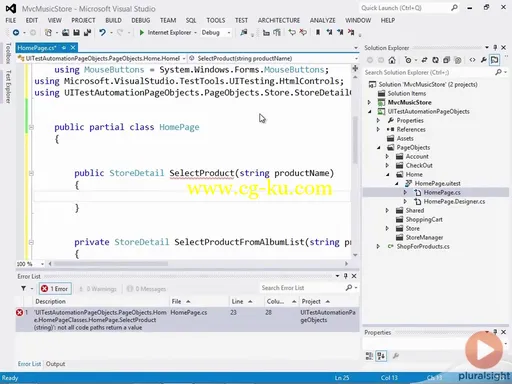Undo the last edit via the toolbar
The image size is (512, 384).
click(102, 32)
